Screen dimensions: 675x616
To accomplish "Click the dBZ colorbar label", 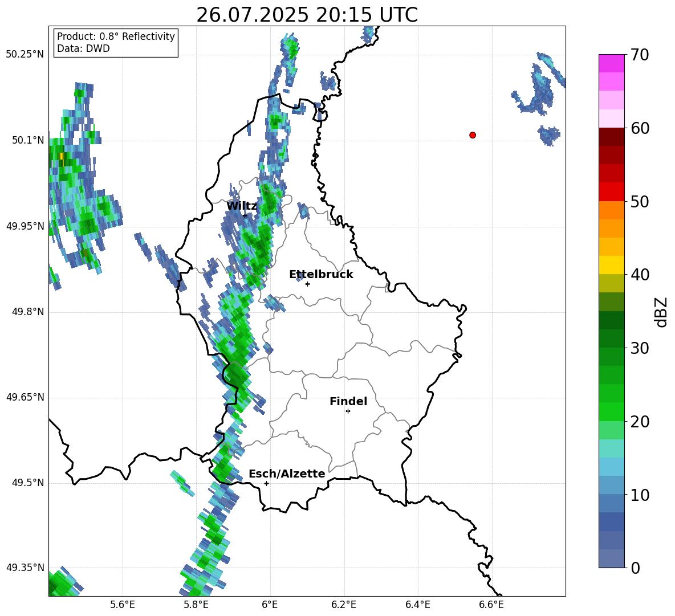I will pyautogui.click(x=661, y=312).
